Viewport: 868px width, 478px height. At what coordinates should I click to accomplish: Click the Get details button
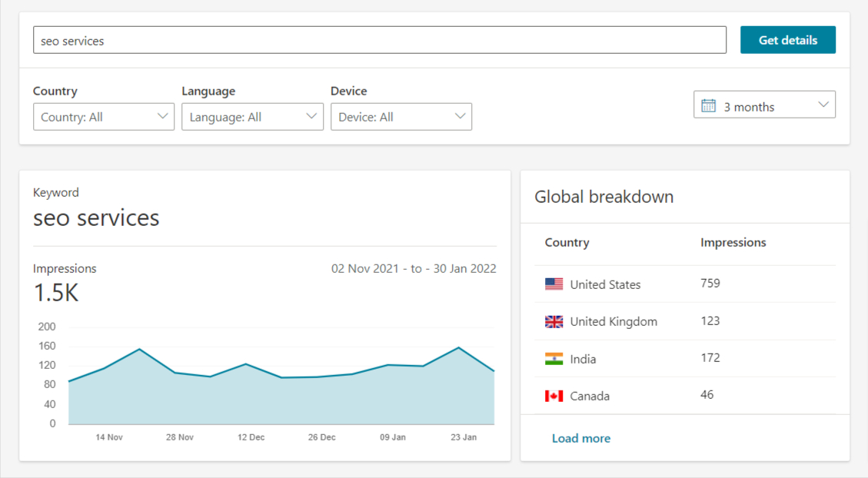787,39
